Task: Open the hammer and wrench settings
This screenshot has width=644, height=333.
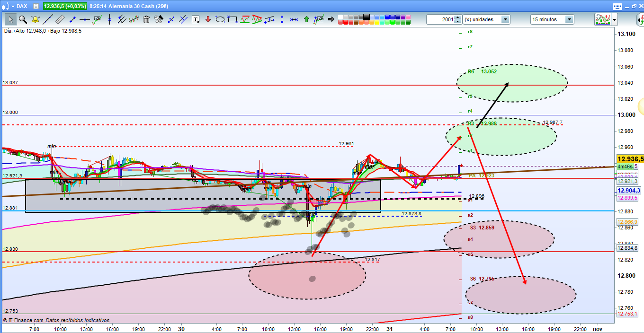Action: click(x=159, y=19)
